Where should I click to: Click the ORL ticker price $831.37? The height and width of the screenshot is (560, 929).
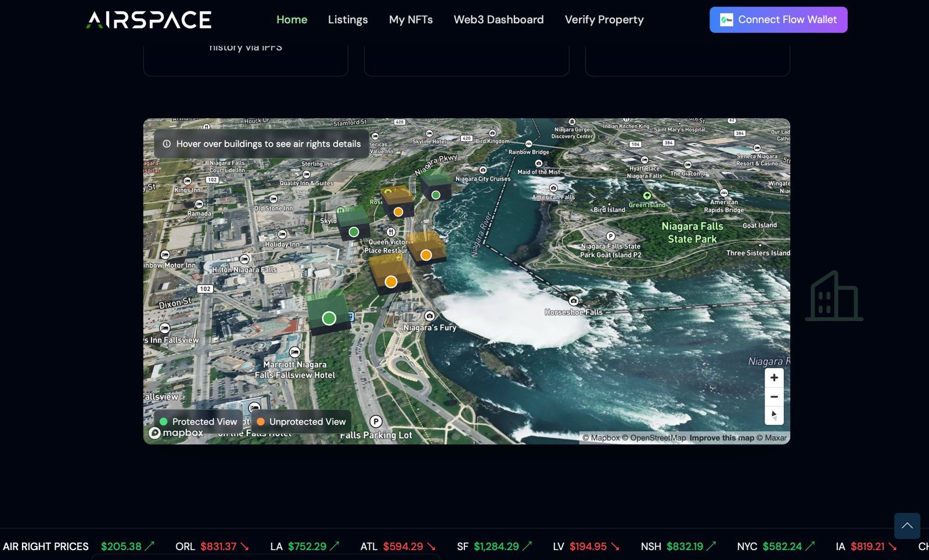(218, 547)
